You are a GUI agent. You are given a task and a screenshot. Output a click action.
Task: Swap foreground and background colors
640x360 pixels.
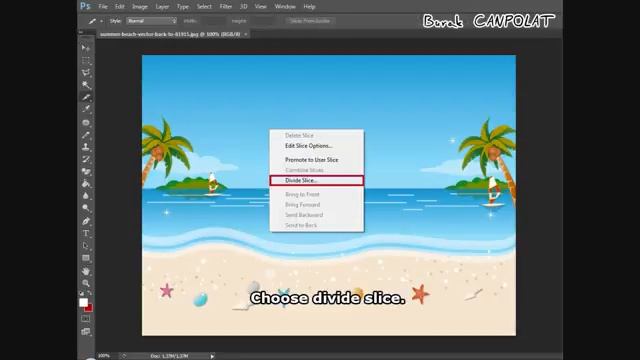90,293
